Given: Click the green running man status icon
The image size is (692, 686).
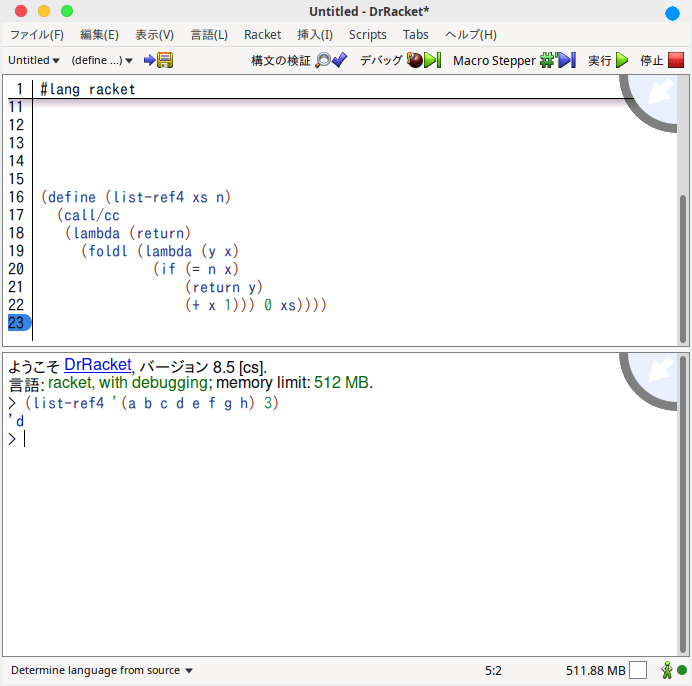Looking at the screenshot, I should point(666,670).
